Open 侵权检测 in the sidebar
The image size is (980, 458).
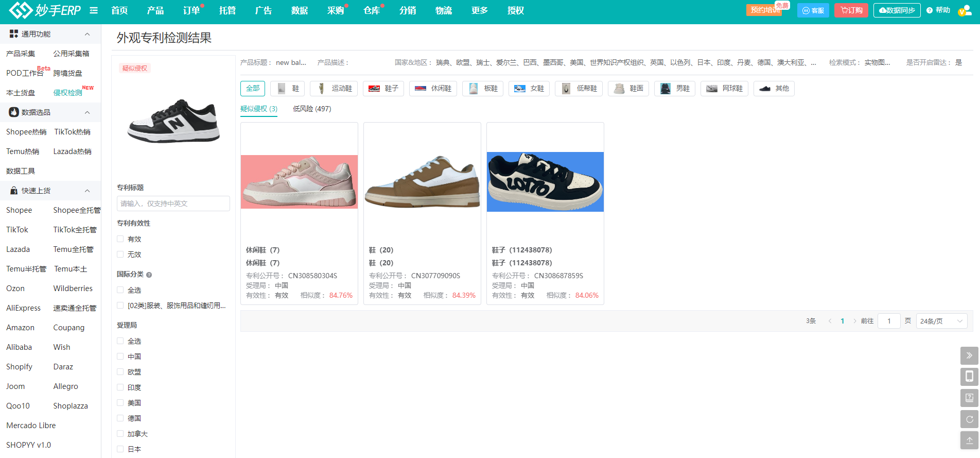pyautogui.click(x=68, y=93)
